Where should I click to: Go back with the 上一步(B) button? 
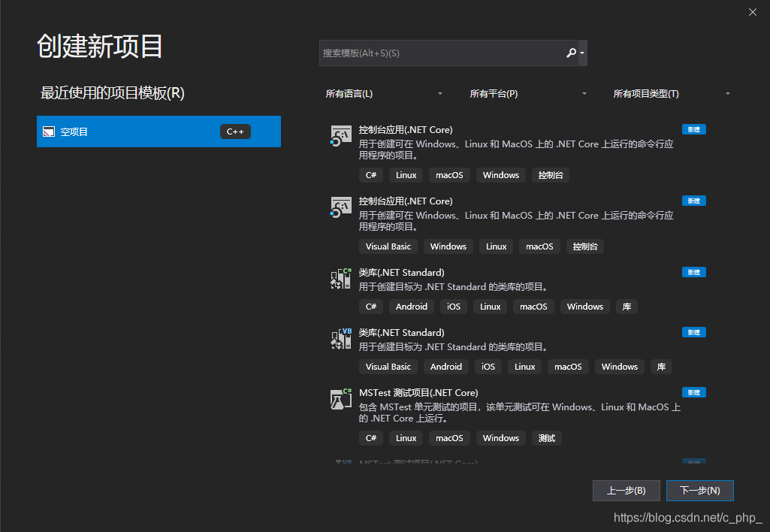point(626,491)
